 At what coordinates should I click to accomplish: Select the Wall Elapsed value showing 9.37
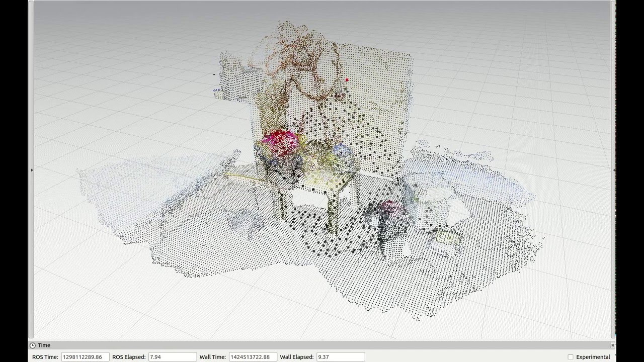[x=341, y=356]
